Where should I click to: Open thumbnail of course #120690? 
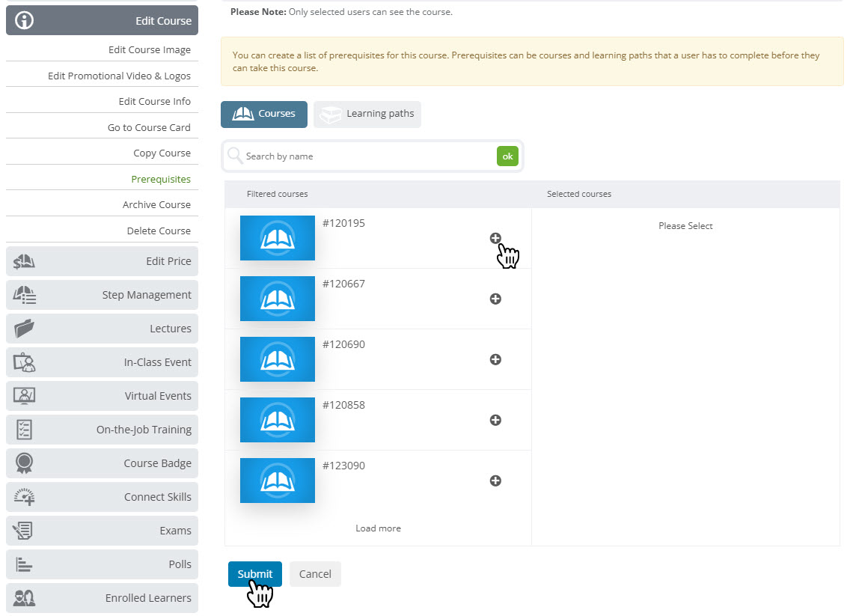pyautogui.click(x=278, y=359)
